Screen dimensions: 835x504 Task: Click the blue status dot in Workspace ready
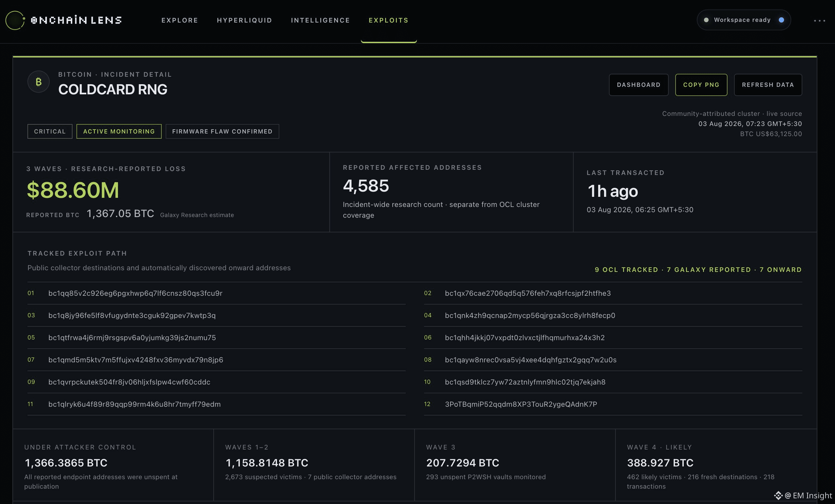click(781, 20)
